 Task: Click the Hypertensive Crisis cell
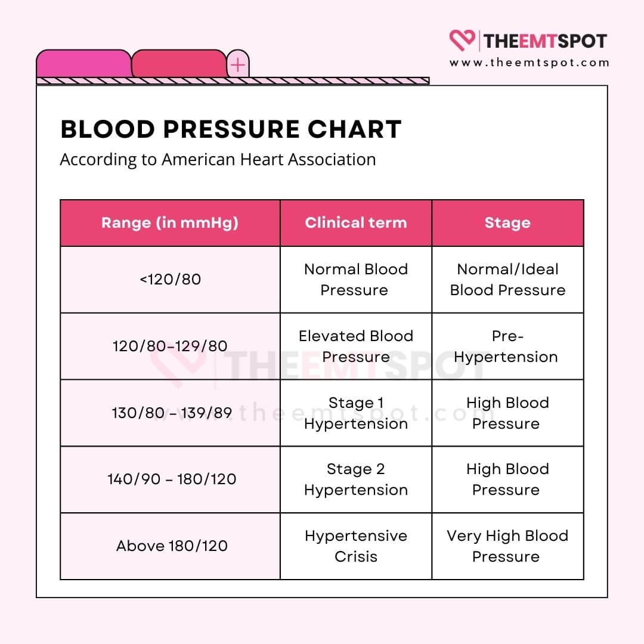pyautogui.click(x=356, y=546)
